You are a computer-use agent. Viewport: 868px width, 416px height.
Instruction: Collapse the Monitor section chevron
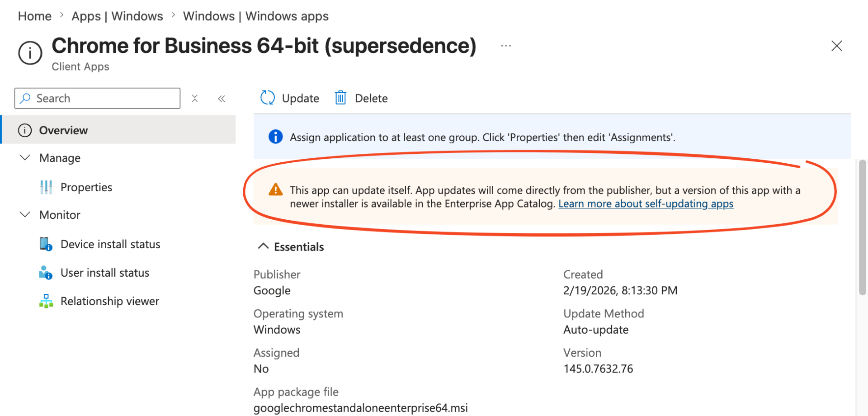(25, 214)
